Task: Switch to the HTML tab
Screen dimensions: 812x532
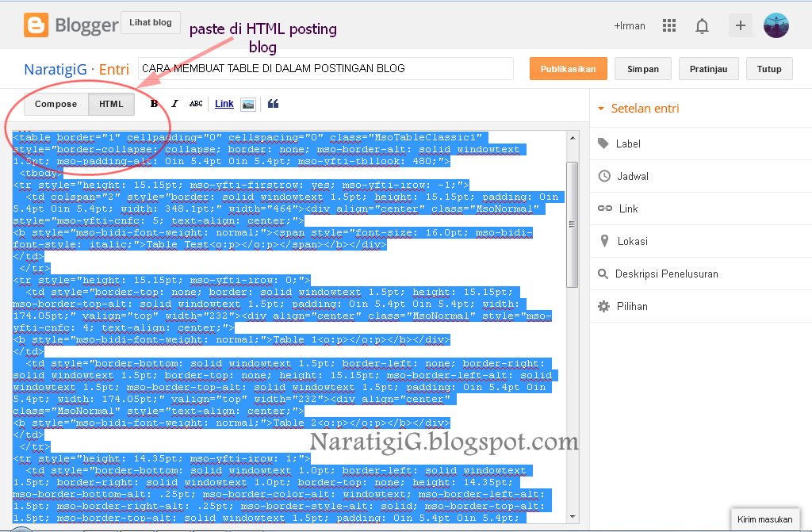Action: (111, 104)
